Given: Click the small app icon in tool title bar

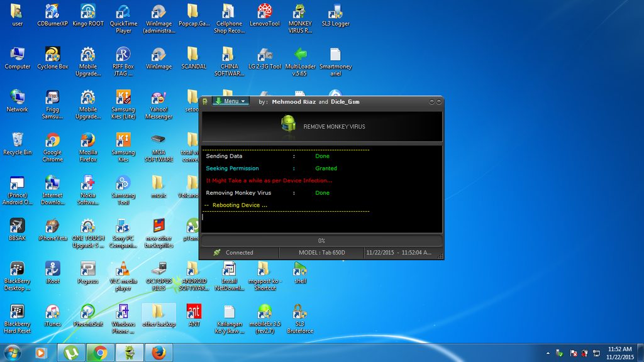Looking at the screenshot, I should point(205,101).
